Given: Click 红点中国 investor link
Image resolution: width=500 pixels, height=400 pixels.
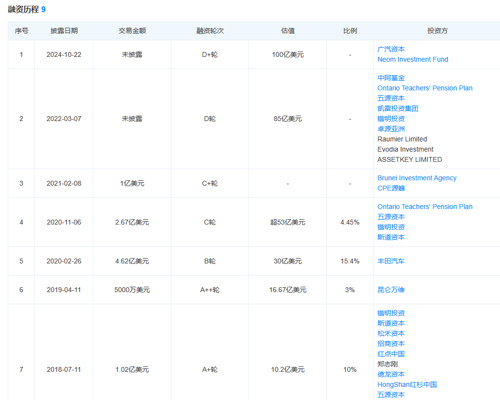Looking at the screenshot, I should tap(391, 354).
